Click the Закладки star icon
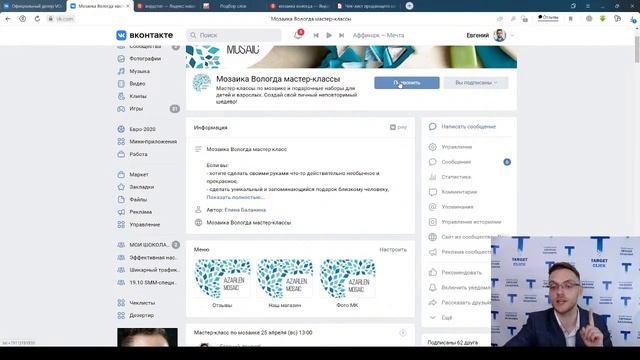 click(121, 187)
